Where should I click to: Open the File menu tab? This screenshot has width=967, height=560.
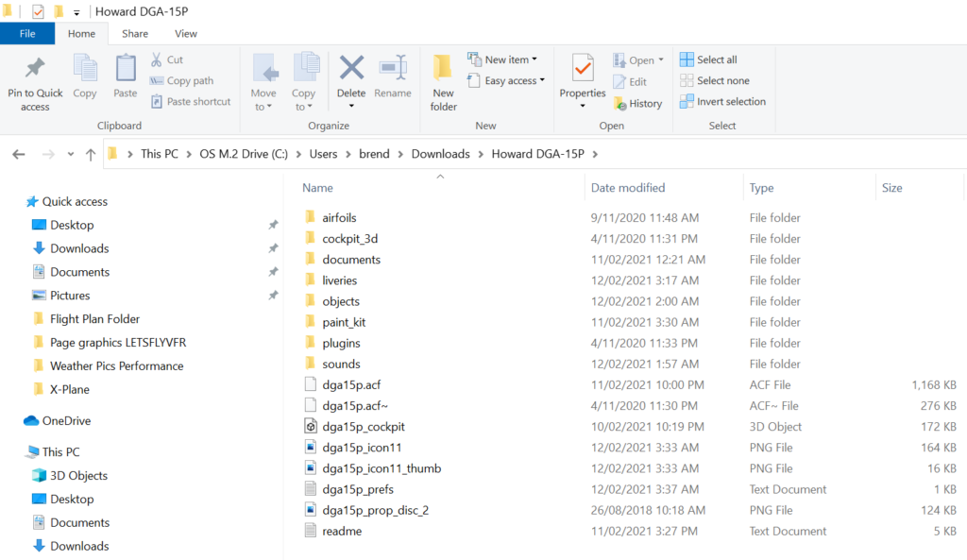[27, 33]
